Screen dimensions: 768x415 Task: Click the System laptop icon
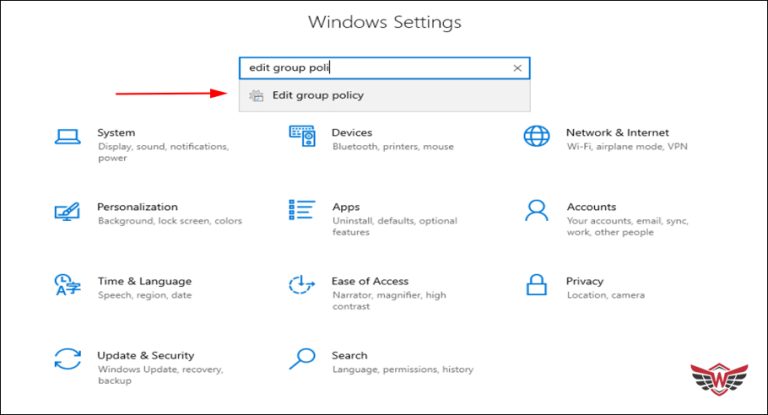[x=66, y=137]
